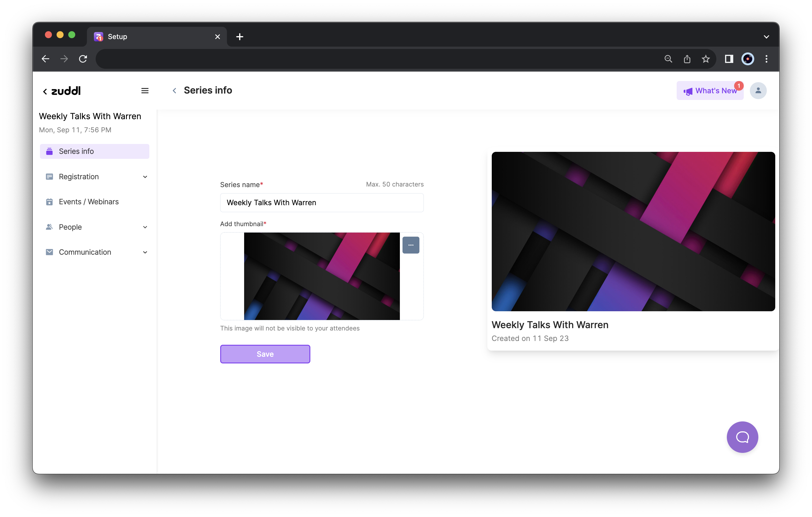This screenshot has width=812, height=517.
Task: Click the back chevron next to zuddl logo
Action: pos(45,91)
